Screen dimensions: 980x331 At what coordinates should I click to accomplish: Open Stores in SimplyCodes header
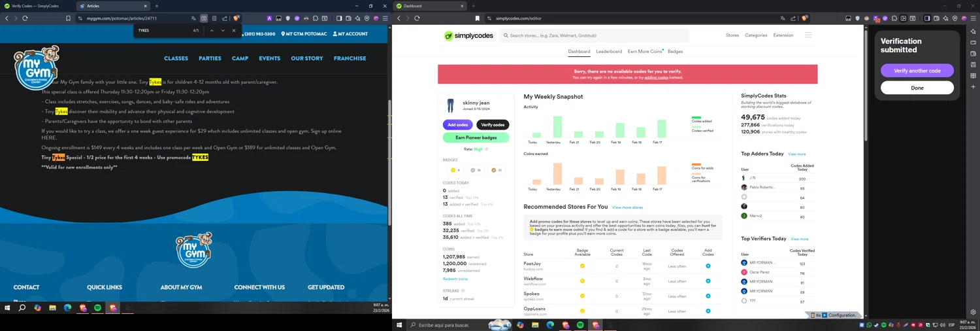tap(732, 35)
